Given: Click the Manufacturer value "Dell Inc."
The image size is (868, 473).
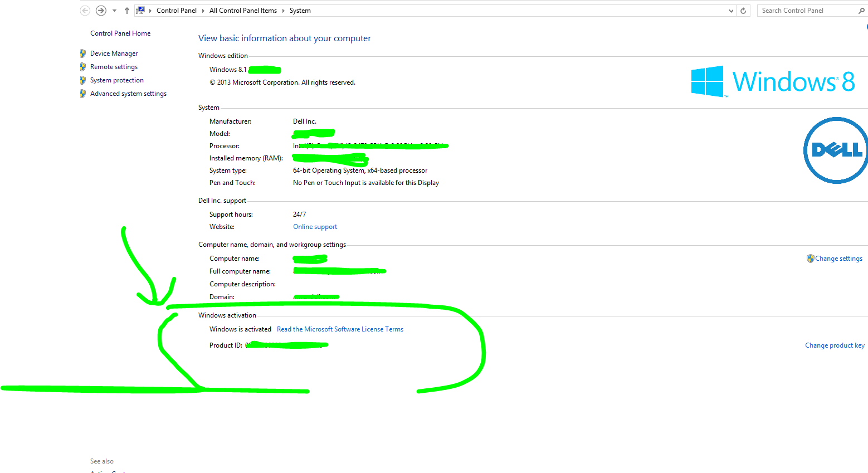Looking at the screenshot, I should (305, 121).
